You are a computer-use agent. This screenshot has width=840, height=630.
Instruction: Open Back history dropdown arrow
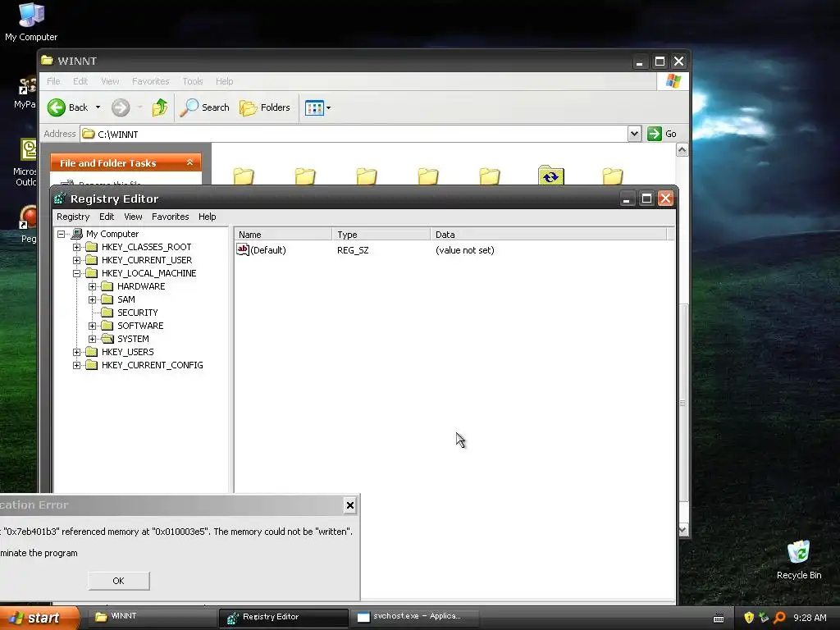click(98, 107)
